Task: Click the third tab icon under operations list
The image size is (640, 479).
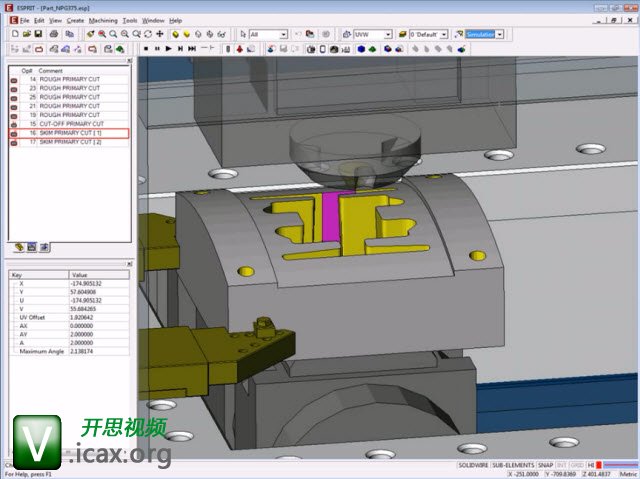Action: [x=44, y=247]
